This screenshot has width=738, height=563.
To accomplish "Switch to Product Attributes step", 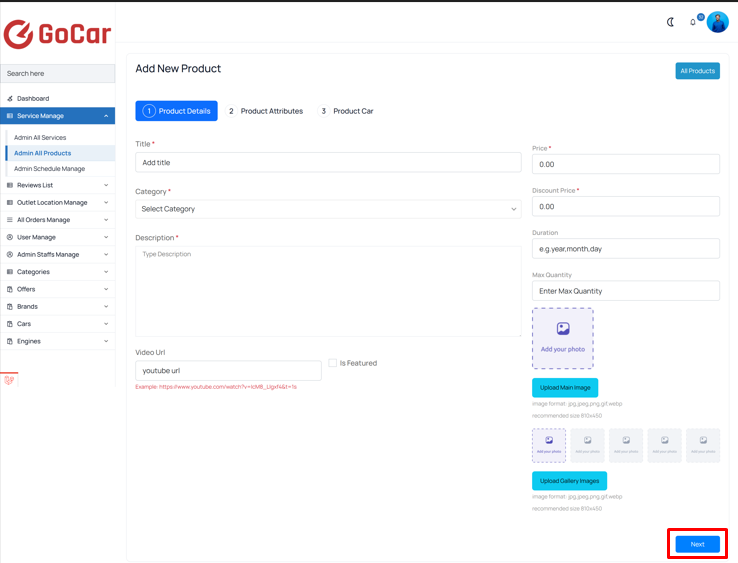I will pyautogui.click(x=265, y=111).
